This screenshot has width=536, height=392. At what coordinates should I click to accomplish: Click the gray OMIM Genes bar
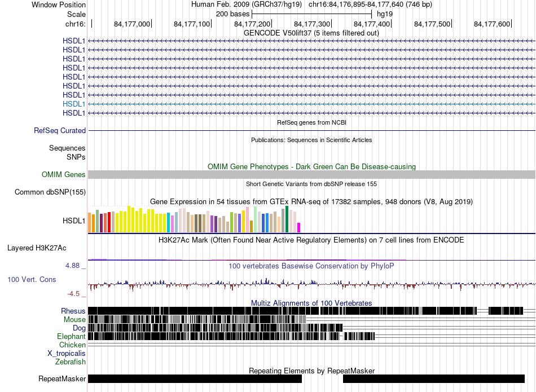click(311, 175)
